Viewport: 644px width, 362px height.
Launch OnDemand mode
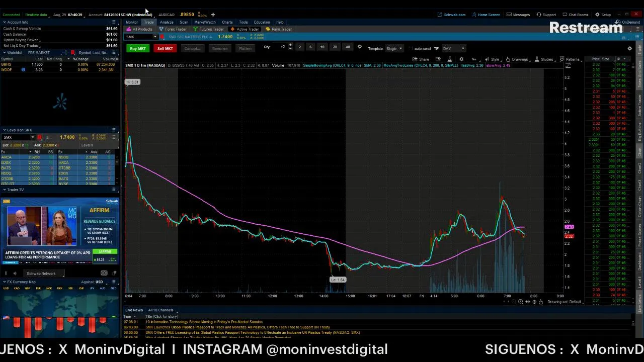[x=628, y=22]
